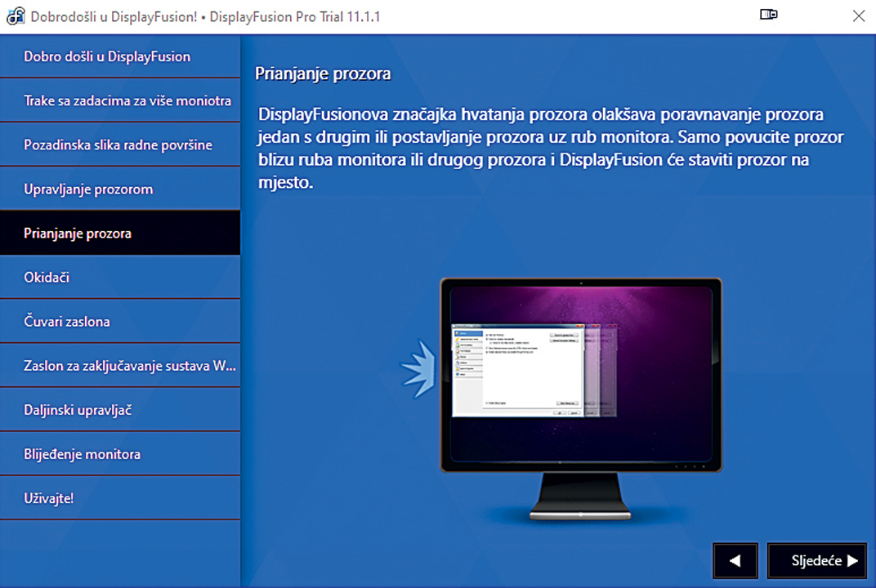876x588 pixels.
Task: Open the Dobro došli u DisplayFusion page
Action: 120,56
